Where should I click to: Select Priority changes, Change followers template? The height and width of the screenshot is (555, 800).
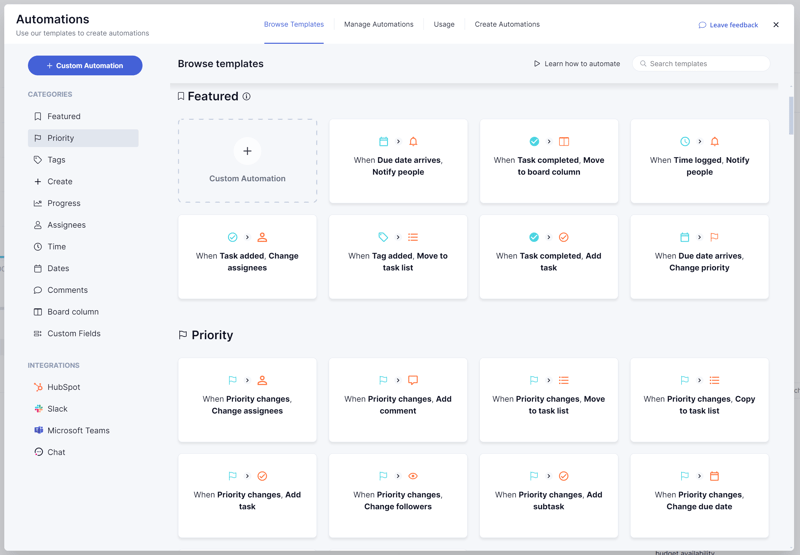coord(398,496)
